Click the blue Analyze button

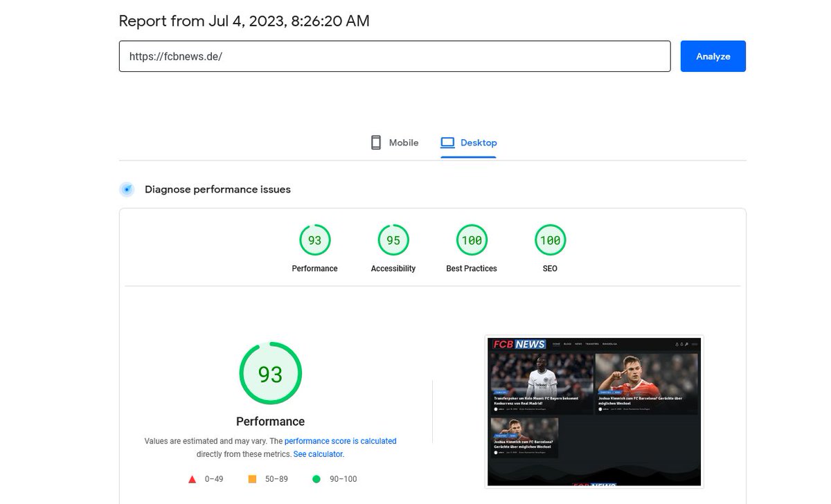(713, 56)
